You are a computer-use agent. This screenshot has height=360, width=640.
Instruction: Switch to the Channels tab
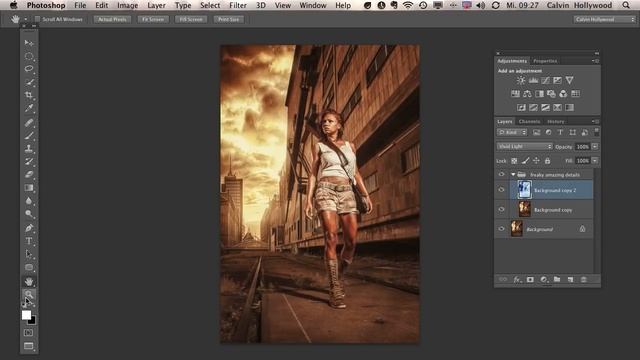(x=529, y=121)
